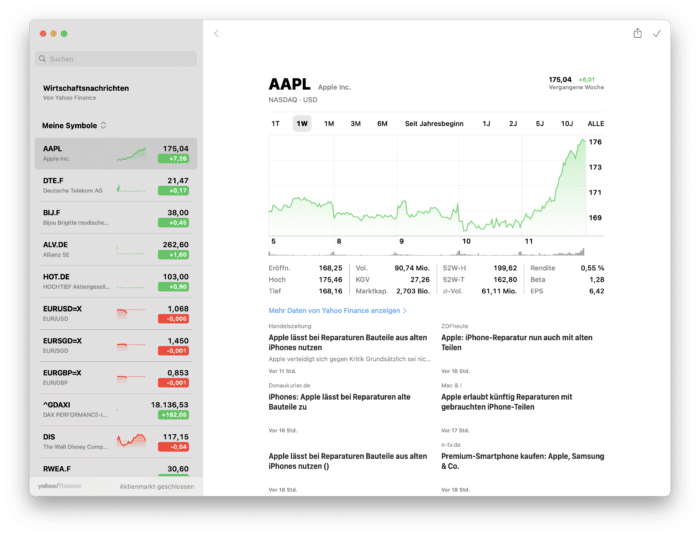This screenshot has width=700, height=535.
Task: Open ZDFheute iPhone-Reparatur article
Action: [522, 348]
